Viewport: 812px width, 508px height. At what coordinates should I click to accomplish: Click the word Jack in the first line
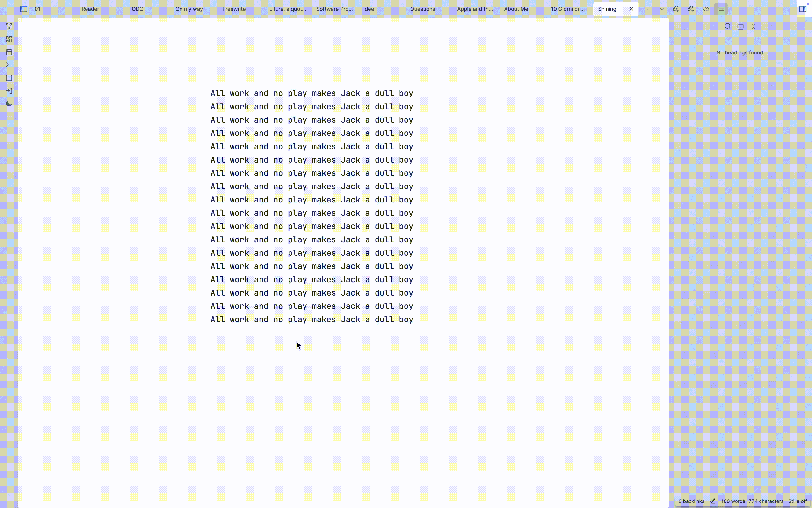350,93
